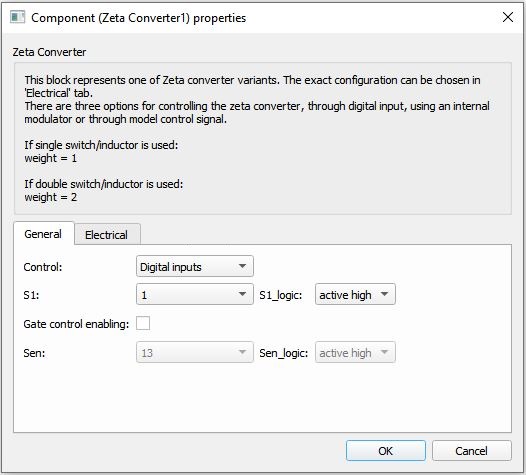Dismiss the dialog with Cancel
The height and width of the screenshot is (475, 526).
pyautogui.click(x=472, y=451)
